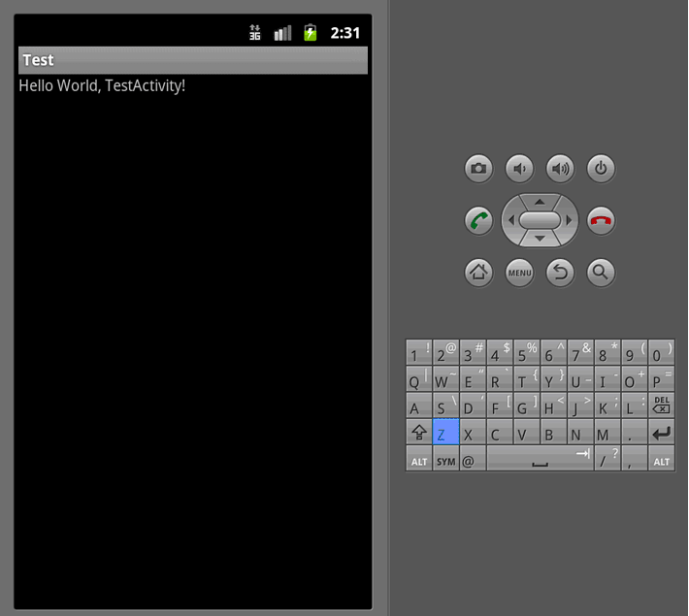Click the volume up button

[x=560, y=168]
